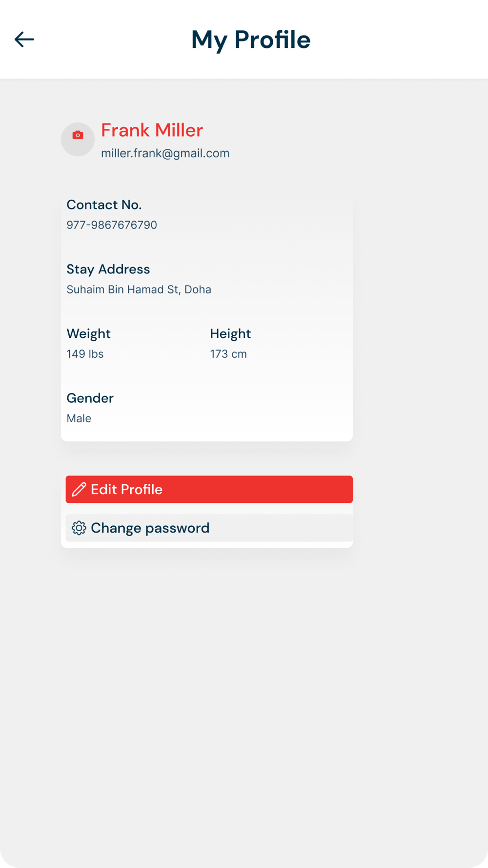Click the gear icon beside Change password
This screenshot has height=868, width=488.
79,528
